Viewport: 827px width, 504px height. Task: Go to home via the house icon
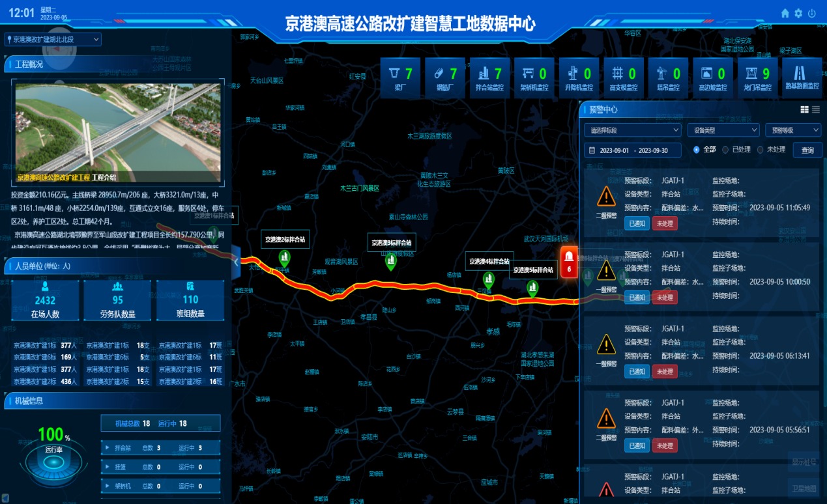[785, 13]
